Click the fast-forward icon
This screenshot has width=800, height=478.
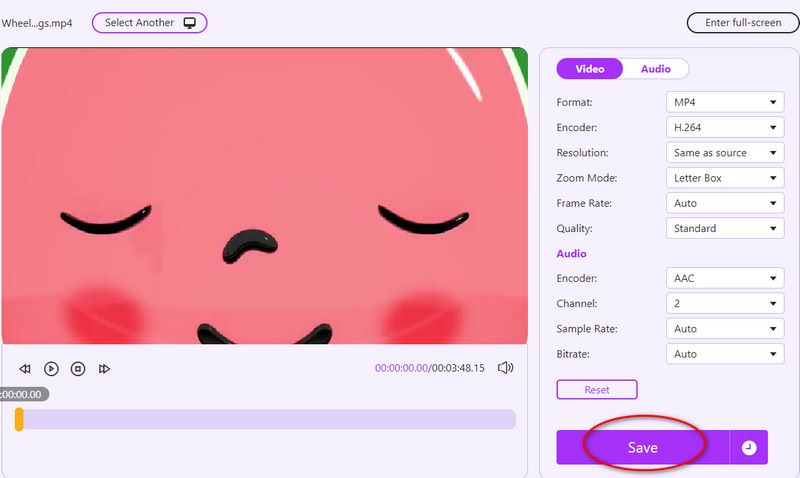pos(104,368)
